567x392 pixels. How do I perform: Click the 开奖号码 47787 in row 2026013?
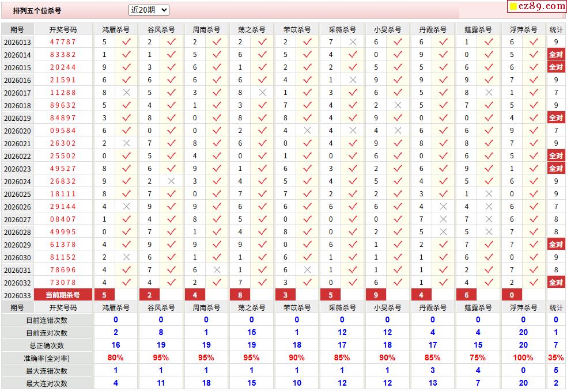63,42
